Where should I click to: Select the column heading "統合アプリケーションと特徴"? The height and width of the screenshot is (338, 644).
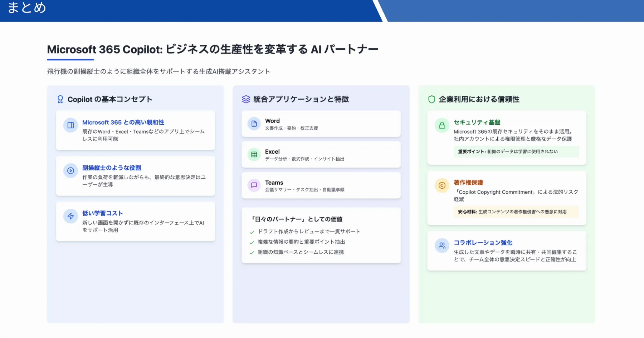[301, 99]
